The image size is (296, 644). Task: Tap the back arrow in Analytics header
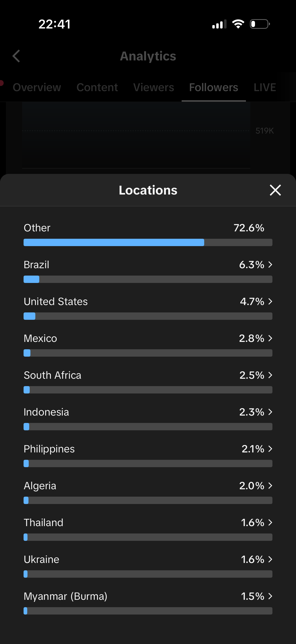[16, 56]
